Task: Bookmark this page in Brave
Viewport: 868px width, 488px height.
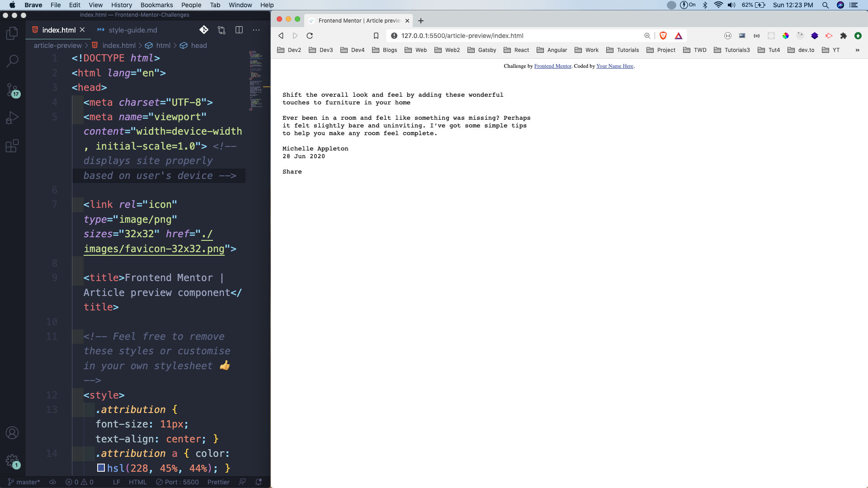Action: [x=376, y=36]
